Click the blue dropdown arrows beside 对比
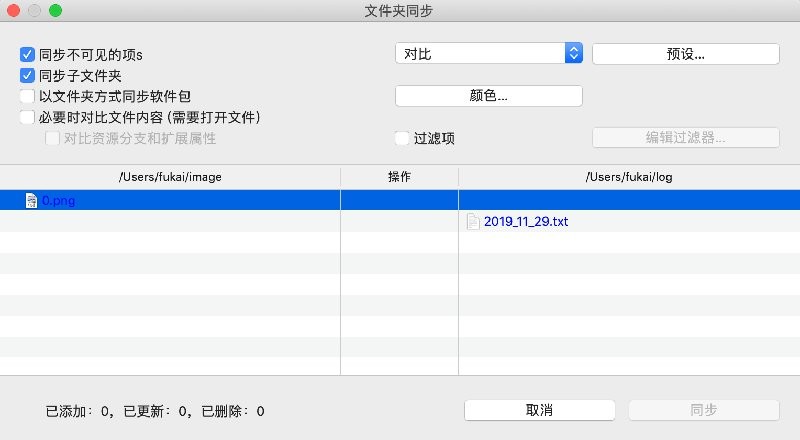 [x=573, y=53]
